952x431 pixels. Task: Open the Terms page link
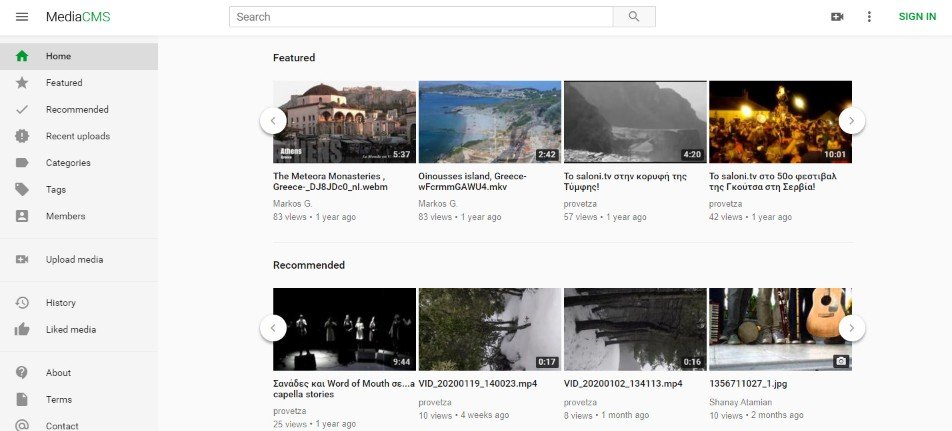(79, 399)
